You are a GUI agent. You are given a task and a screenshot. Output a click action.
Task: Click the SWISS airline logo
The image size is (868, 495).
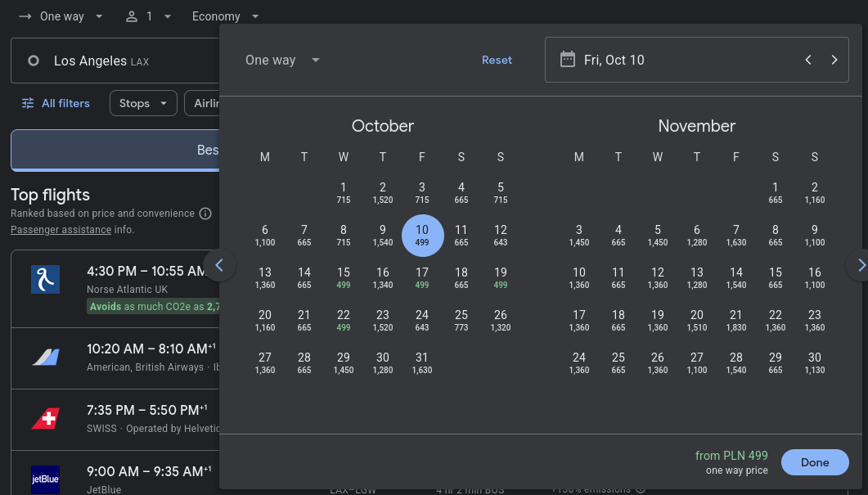pyautogui.click(x=45, y=419)
